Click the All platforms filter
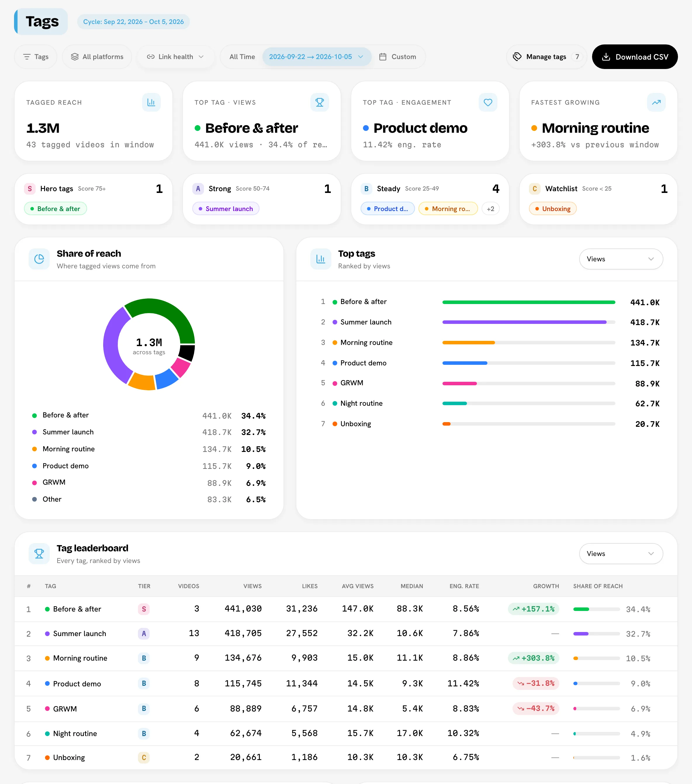This screenshot has width=692, height=784. pyautogui.click(x=97, y=57)
